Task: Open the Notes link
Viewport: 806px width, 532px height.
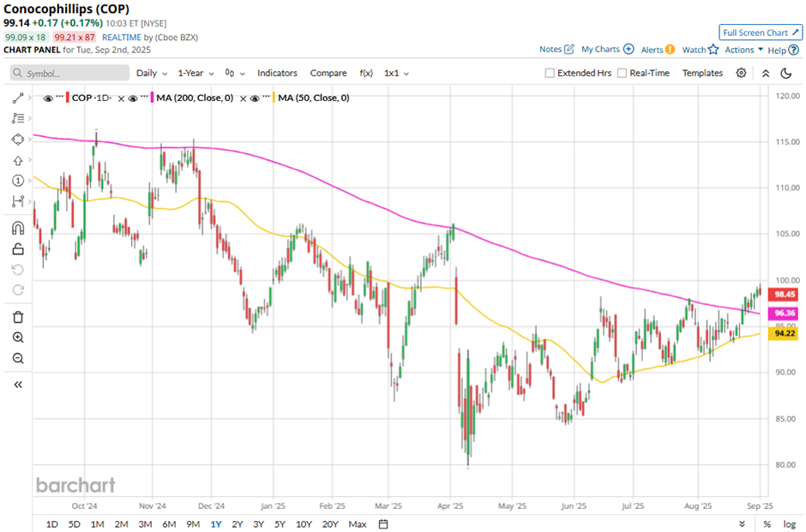Action: (550, 50)
